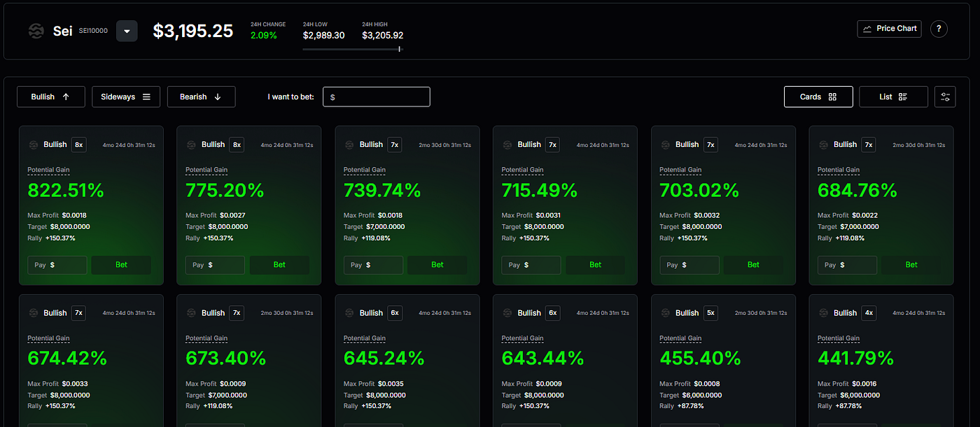This screenshot has width=980, height=427.
Task: Focus the 'I want to bet' amount field
Action: tap(377, 97)
